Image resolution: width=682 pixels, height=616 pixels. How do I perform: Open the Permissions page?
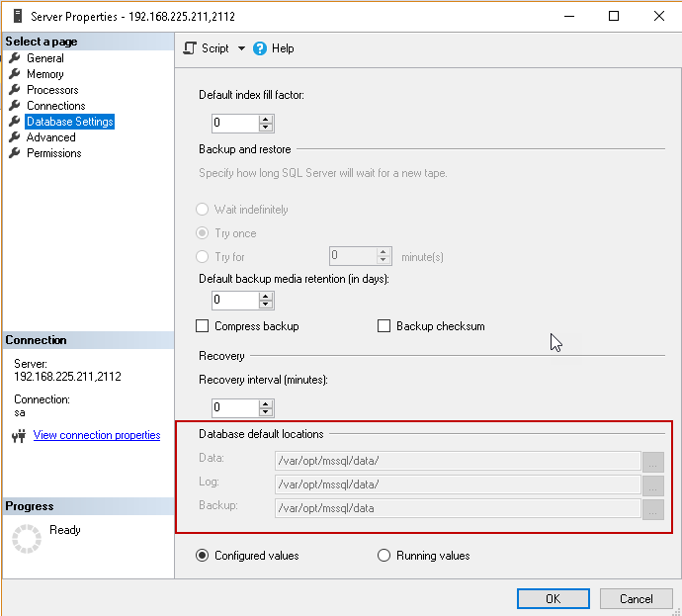point(54,153)
